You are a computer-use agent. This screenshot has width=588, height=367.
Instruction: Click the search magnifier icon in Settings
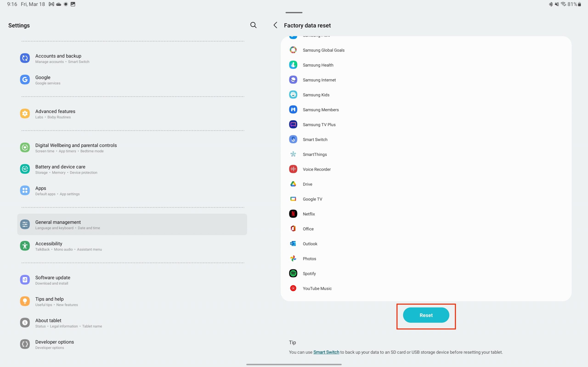[x=253, y=25]
